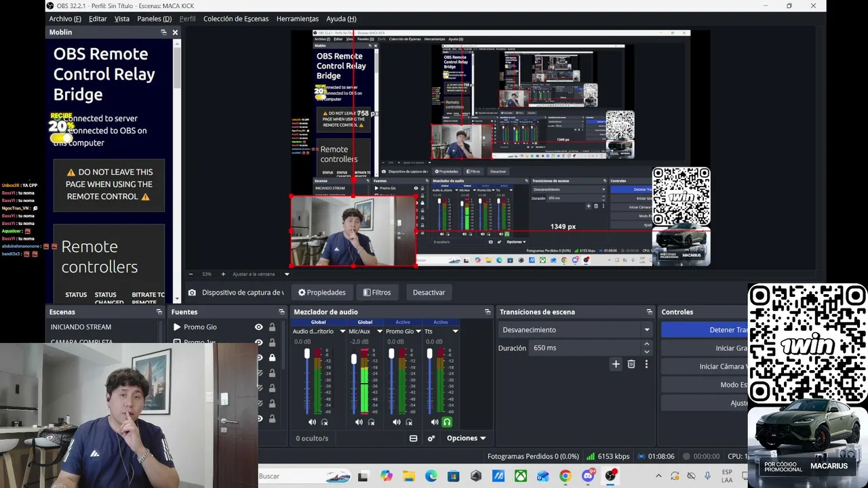Delete transition with trash icon
868x488 pixels.
pyautogui.click(x=631, y=364)
